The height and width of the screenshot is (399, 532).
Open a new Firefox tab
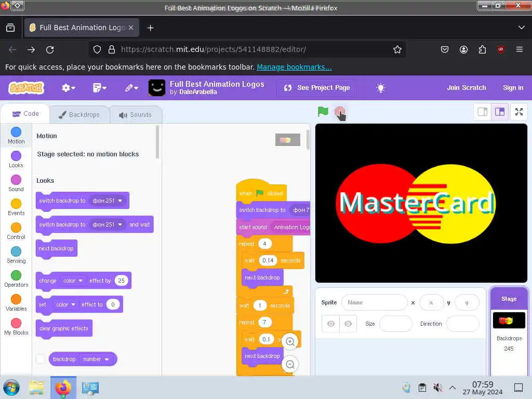point(150,28)
